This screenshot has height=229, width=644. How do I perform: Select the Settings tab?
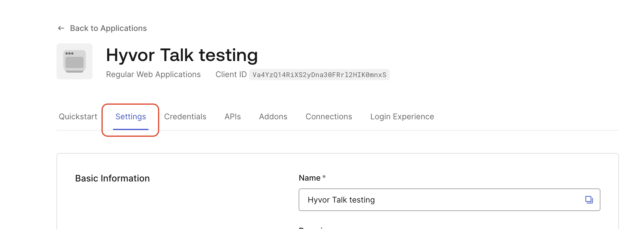click(130, 116)
